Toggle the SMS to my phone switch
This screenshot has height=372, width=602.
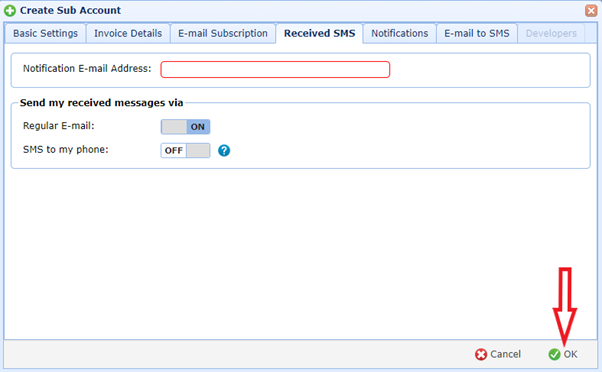pyautogui.click(x=185, y=150)
